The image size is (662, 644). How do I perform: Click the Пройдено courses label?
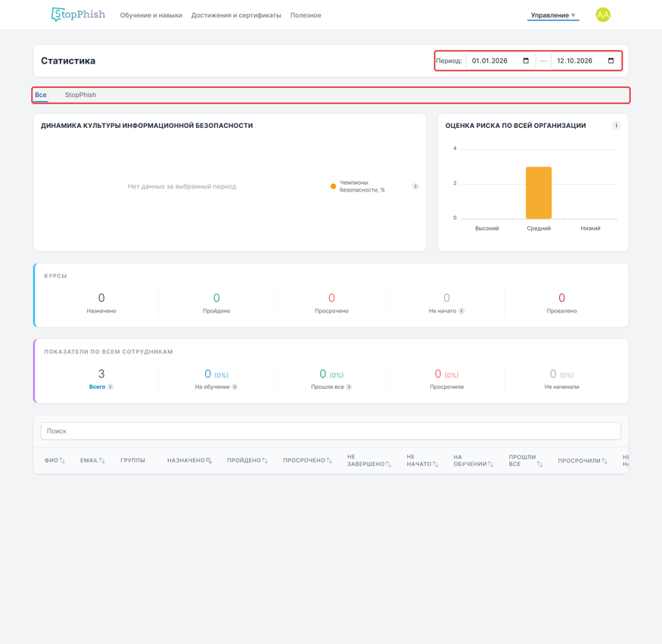[x=216, y=311]
